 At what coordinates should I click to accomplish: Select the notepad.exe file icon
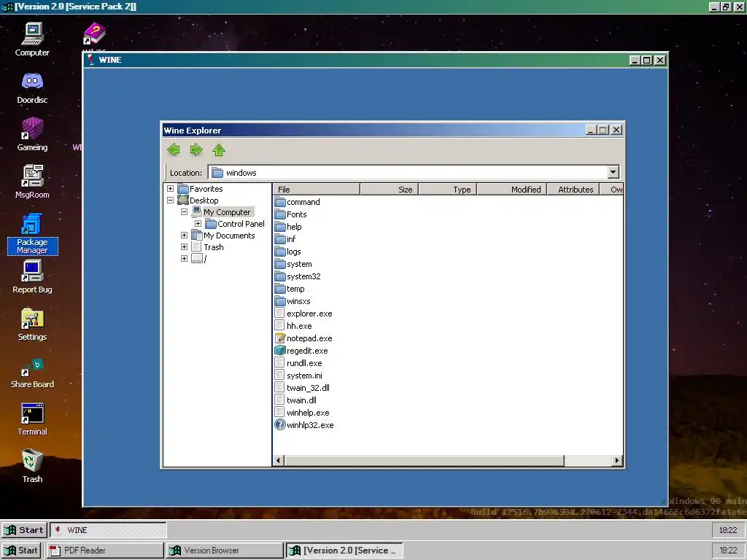pos(280,338)
